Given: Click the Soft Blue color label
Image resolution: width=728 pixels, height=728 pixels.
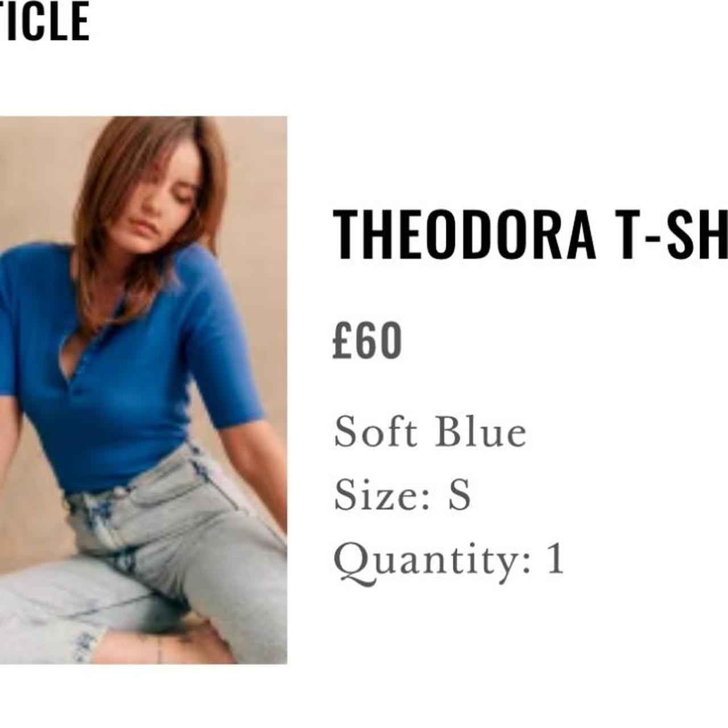Looking at the screenshot, I should pyautogui.click(x=430, y=432).
